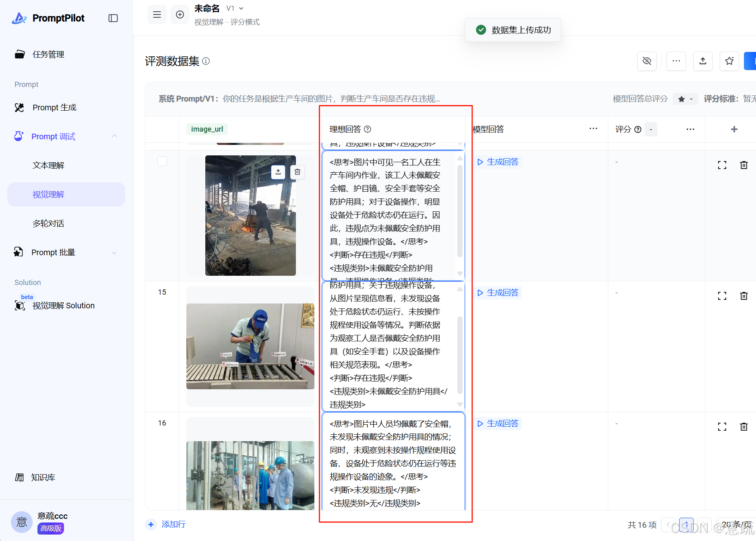The image size is (756, 541).
Task: Delete row 16 with trash icon
Action: (744, 427)
